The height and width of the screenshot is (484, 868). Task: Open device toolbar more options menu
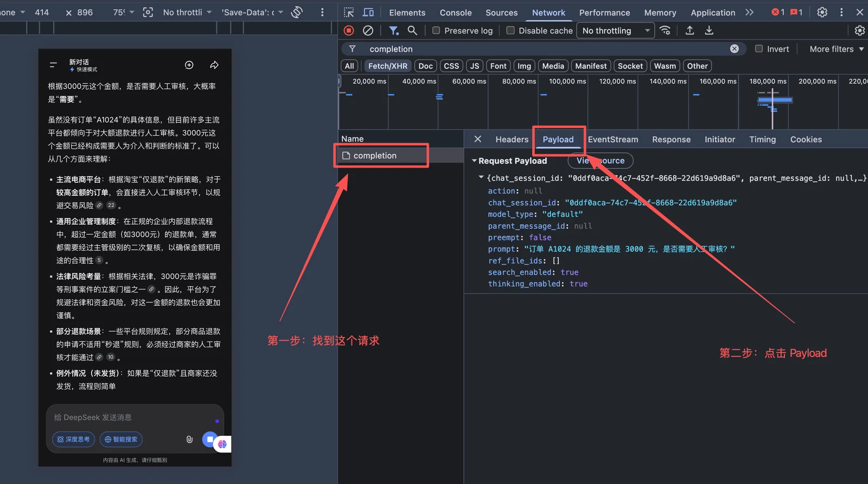point(322,12)
